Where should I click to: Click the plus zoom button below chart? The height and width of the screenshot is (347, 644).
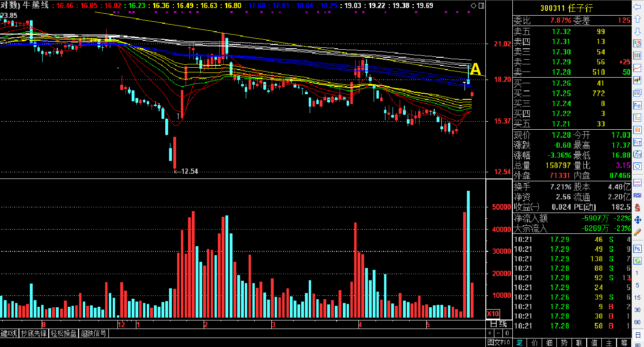coord(490,333)
